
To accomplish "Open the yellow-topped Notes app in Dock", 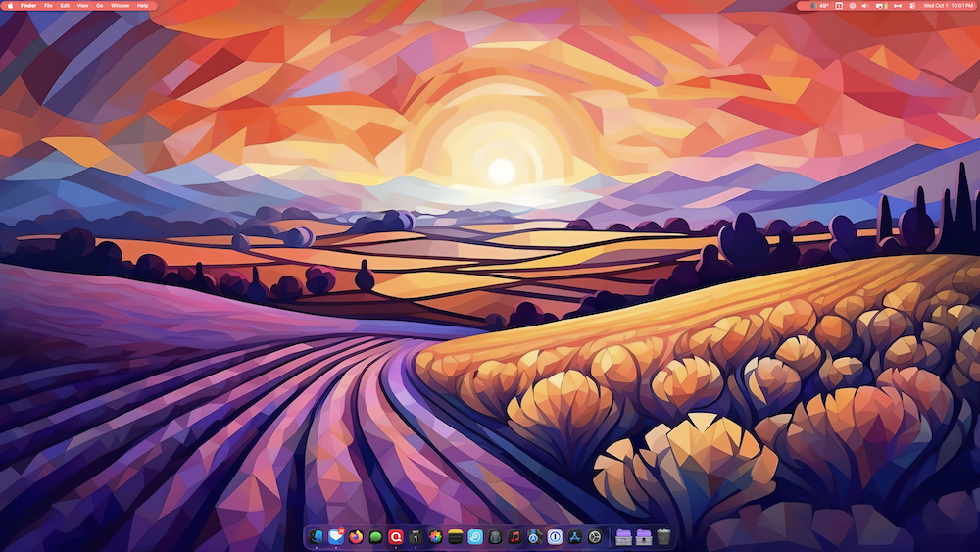I will click(456, 537).
